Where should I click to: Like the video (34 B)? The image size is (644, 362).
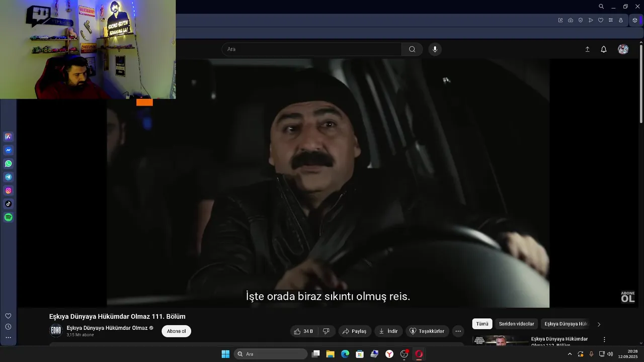pos(303,331)
